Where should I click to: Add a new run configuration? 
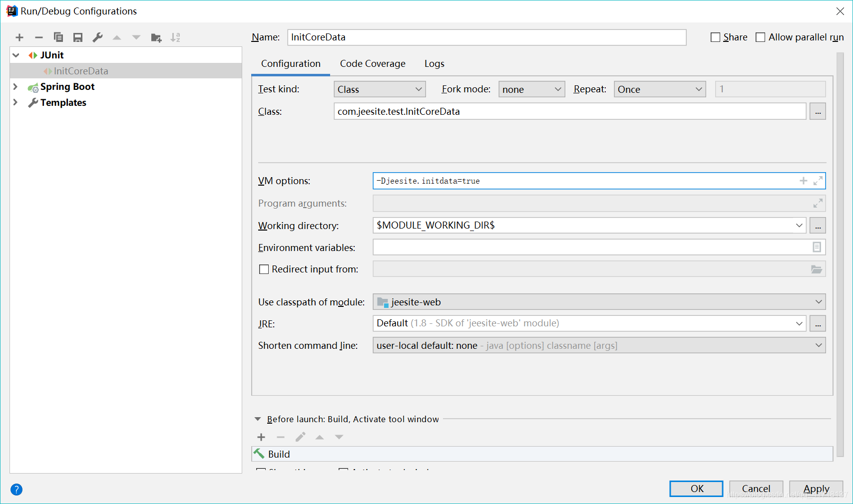point(19,37)
